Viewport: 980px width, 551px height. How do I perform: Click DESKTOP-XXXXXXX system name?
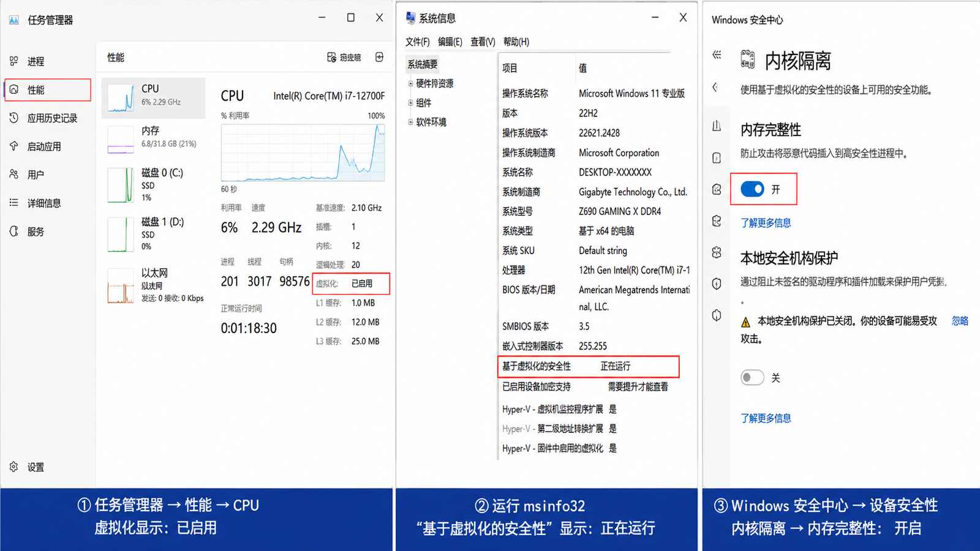pyautogui.click(x=615, y=172)
